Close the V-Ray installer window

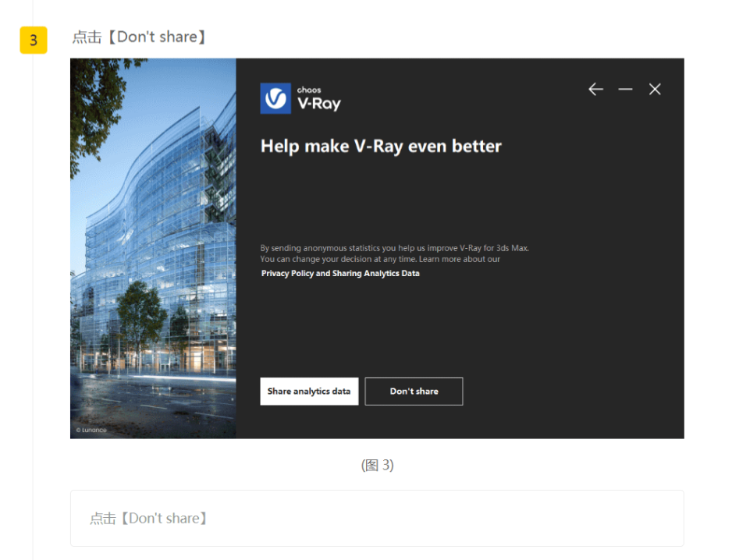coord(655,90)
